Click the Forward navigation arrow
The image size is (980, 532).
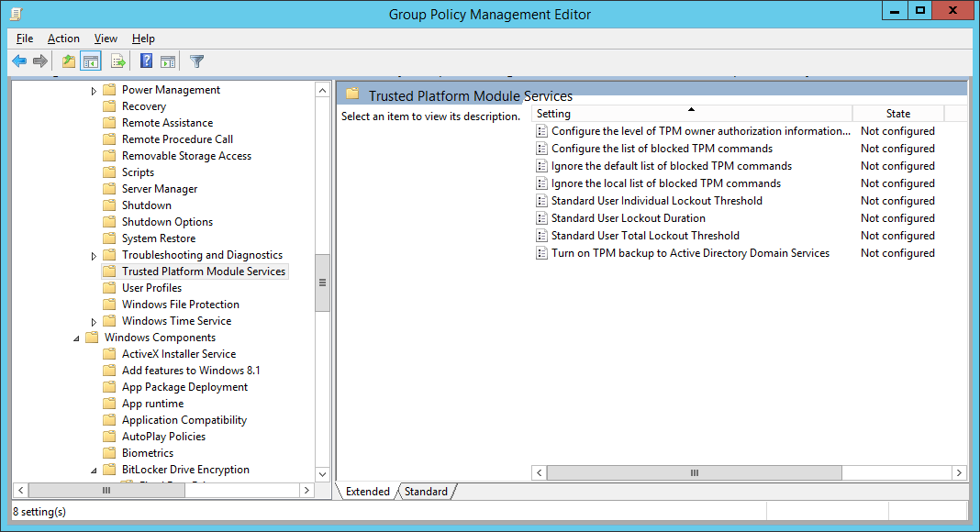tap(41, 61)
